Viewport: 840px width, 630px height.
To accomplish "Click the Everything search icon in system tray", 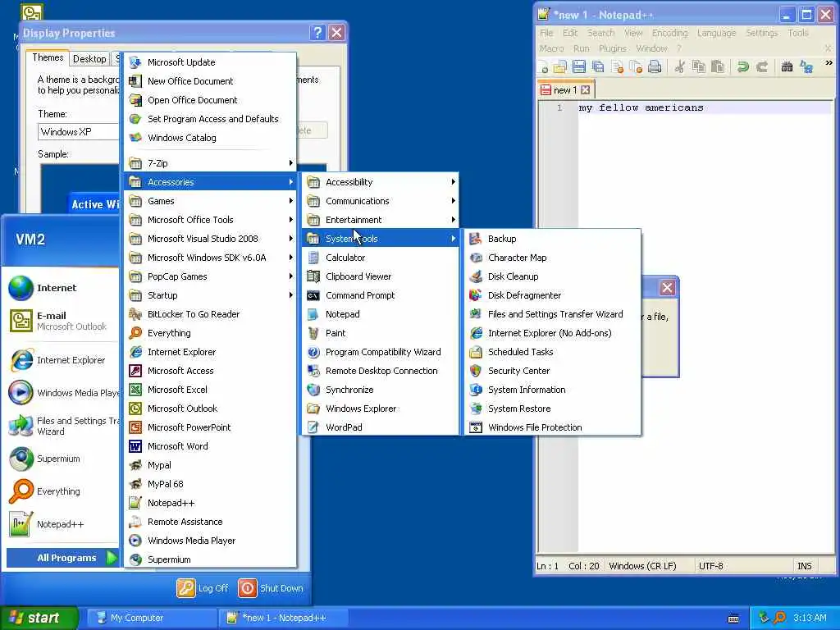I will tap(779, 618).
